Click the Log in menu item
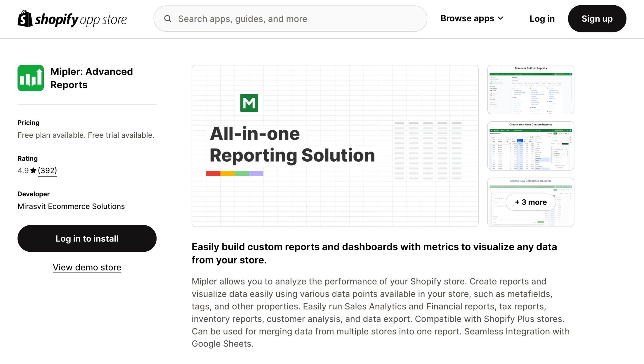644x364 pixels. click(542, 19)
